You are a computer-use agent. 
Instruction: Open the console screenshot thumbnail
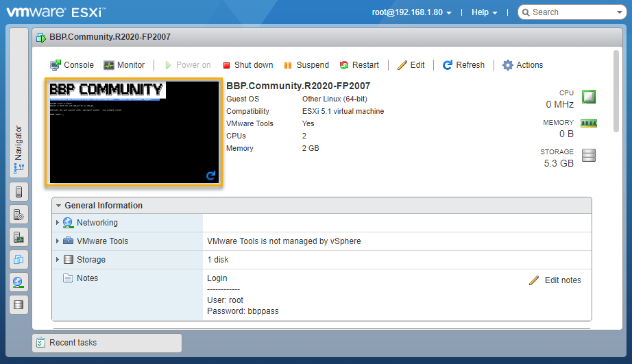click(134, 132)
